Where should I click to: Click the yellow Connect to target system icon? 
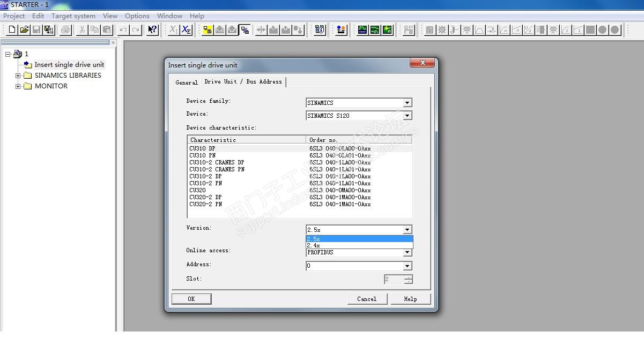click(x=208, y=29)
